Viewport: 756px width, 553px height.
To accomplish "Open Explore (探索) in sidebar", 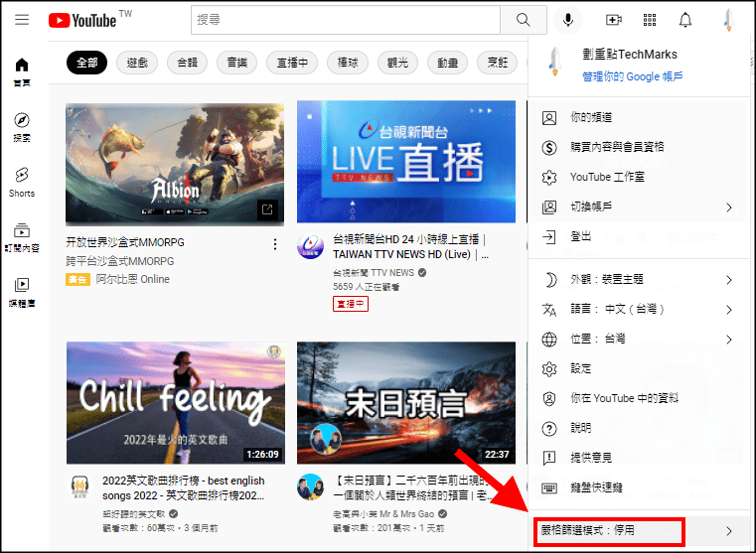I will click(22, 127).
